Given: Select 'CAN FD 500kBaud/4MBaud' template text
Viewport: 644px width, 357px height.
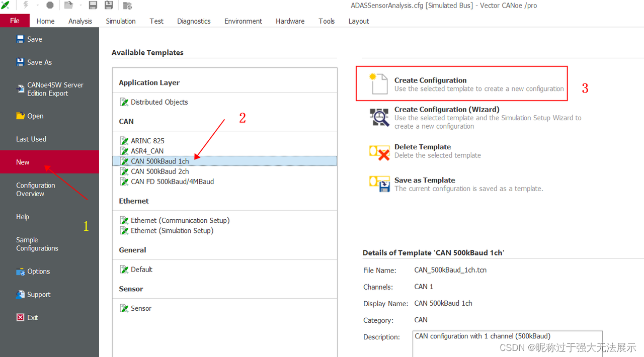Looking at the screenshot, I should click(x=173, y=182).
